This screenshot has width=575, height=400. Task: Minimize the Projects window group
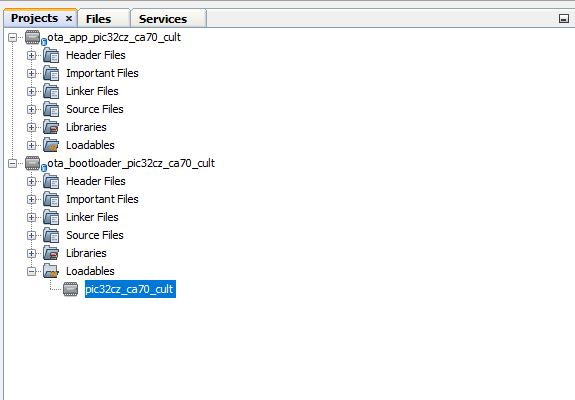564,19
